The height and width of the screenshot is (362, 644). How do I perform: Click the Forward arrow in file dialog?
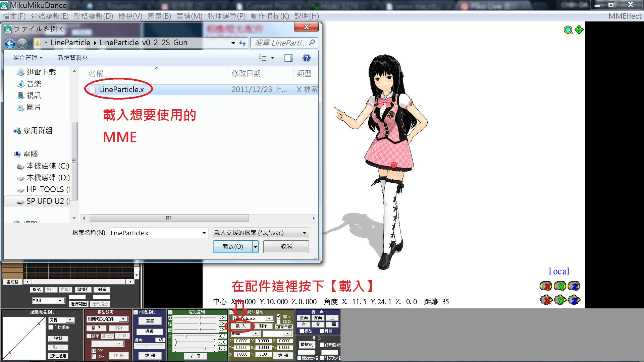(22, 43)
